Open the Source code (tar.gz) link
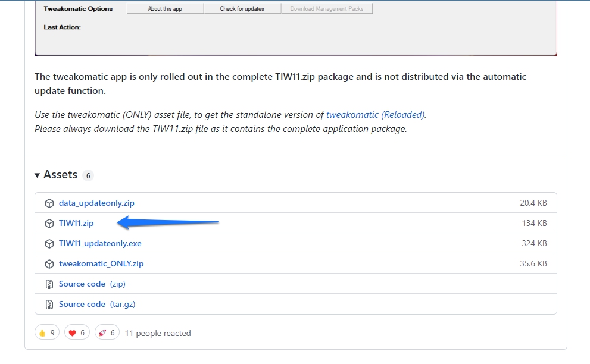This screenshot has width=590, height=364. pyautogui.click(x=97, y=304)
